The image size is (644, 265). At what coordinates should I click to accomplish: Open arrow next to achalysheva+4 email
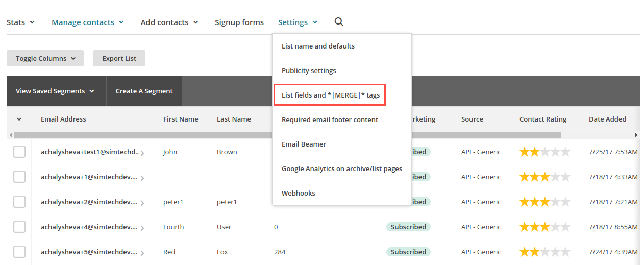tap(142, 228)
